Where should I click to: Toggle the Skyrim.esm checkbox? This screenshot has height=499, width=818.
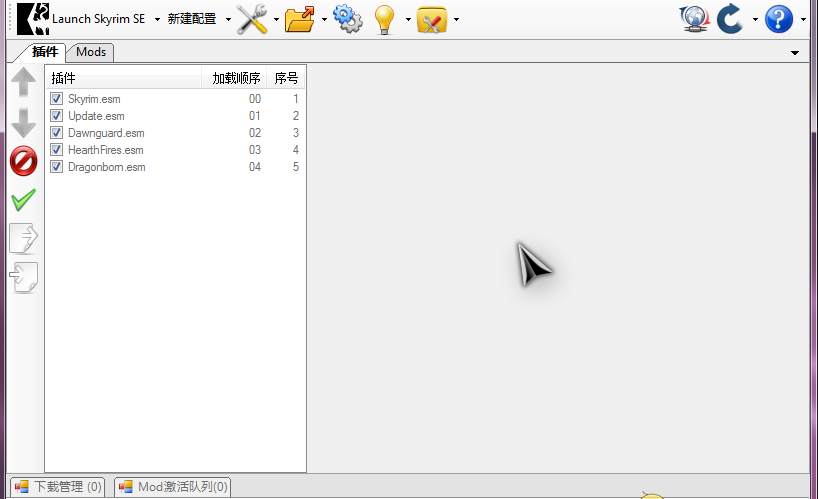[56, 99]
